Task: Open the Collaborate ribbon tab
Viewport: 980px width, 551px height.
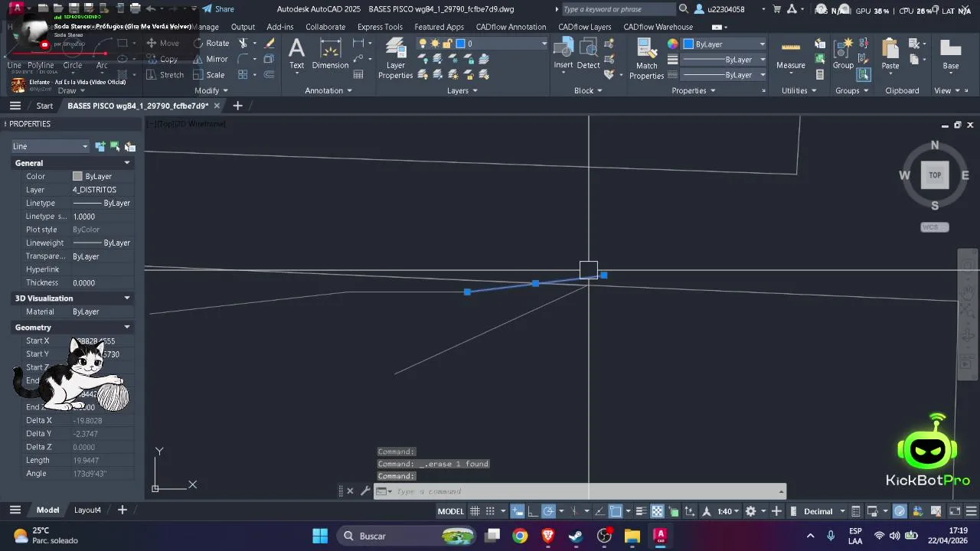Action: [325, 27]
